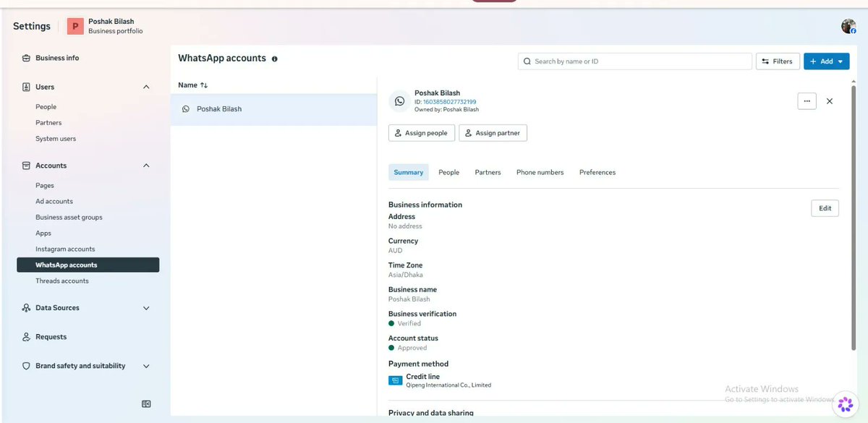
Task: Click the Asia/Dhaka time zone value
Action: pyautogui.click(x=406, y=275)
